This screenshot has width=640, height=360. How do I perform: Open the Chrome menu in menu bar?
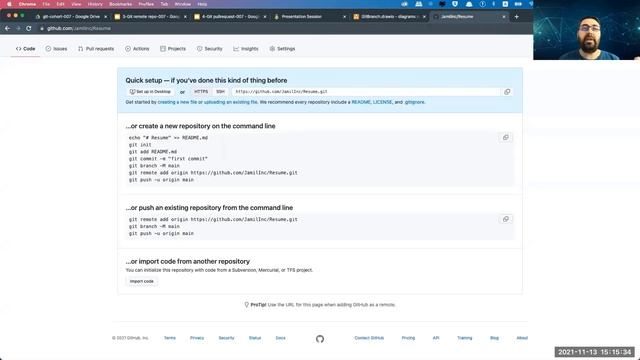[x=27, y=4]
